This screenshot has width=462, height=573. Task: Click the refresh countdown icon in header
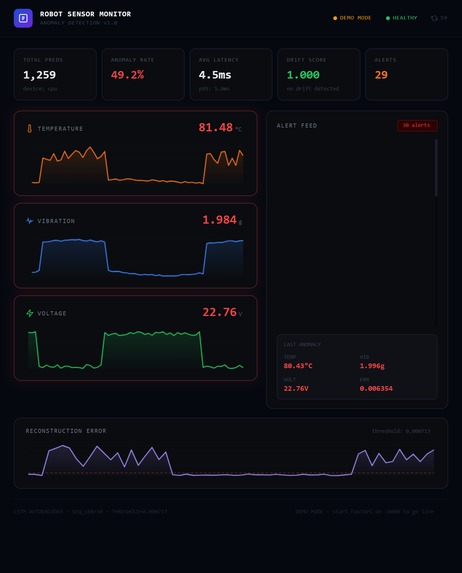(x=434, y=18)
